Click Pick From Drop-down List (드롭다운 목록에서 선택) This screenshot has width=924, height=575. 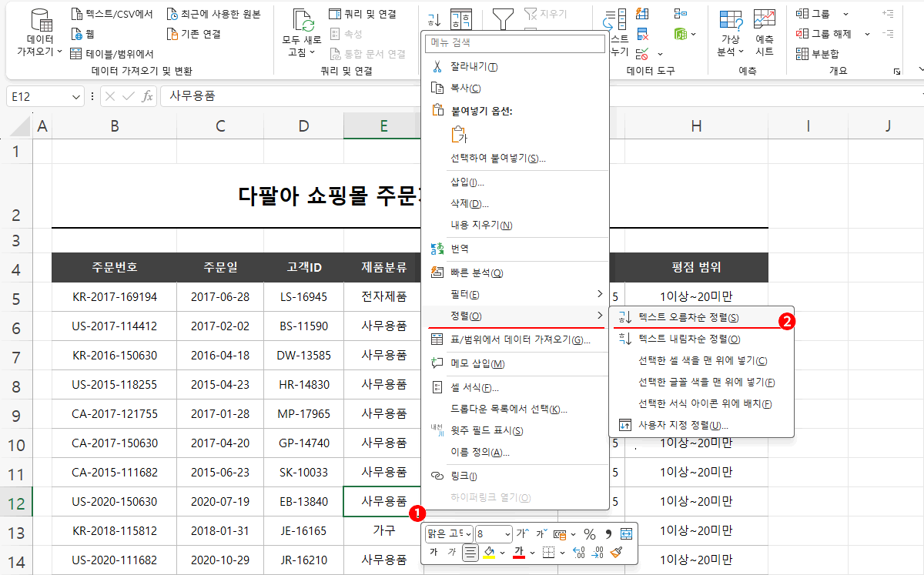(517, 409)
